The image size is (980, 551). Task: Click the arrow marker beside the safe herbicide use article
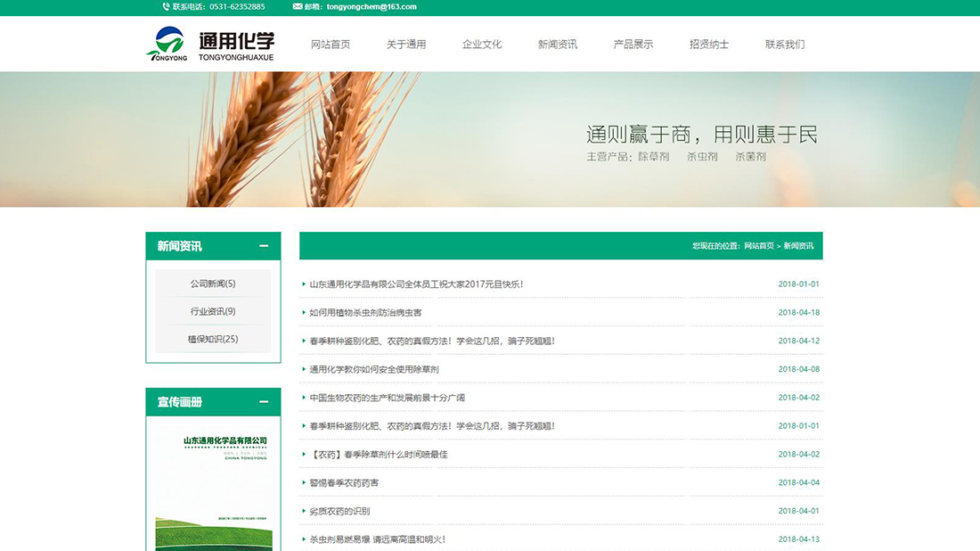click(303, 368)
